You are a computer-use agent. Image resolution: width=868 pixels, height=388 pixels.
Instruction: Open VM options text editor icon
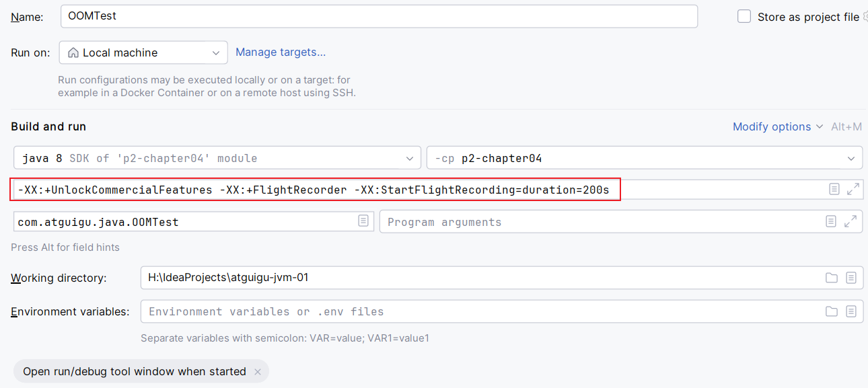834,190
